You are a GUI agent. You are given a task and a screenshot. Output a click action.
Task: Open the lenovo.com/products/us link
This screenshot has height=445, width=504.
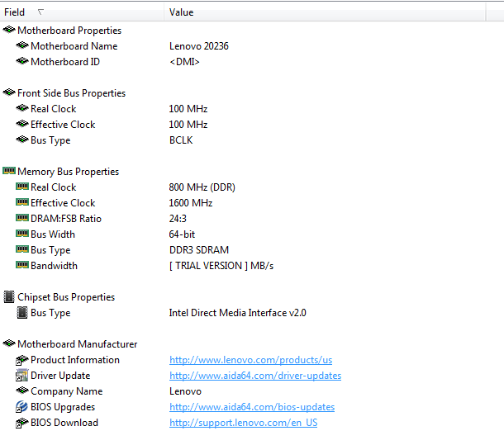tap(250, 360)
